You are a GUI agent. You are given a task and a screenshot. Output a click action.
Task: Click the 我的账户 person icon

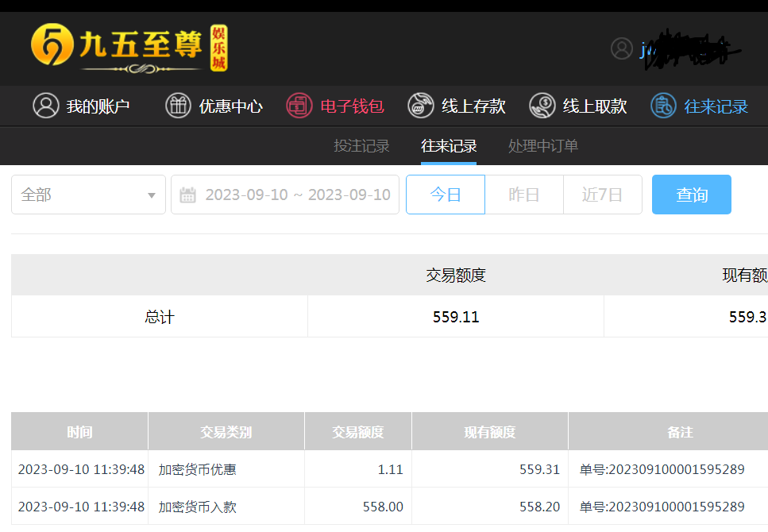(46, 106)
